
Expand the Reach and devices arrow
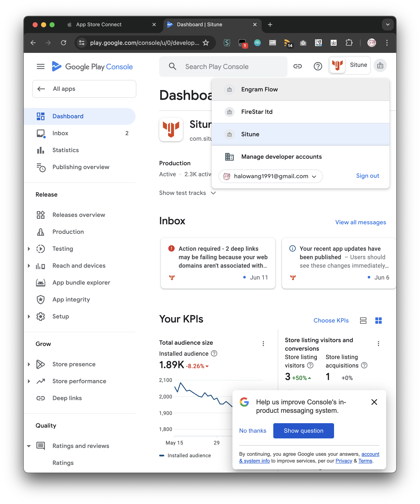(x=29, y=266)
